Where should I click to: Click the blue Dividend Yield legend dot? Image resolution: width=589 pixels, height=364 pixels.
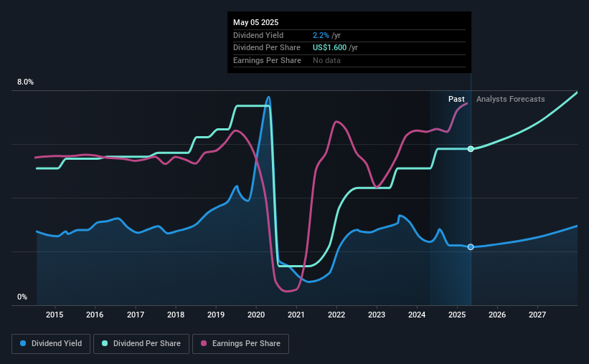(x=23, y=343)
